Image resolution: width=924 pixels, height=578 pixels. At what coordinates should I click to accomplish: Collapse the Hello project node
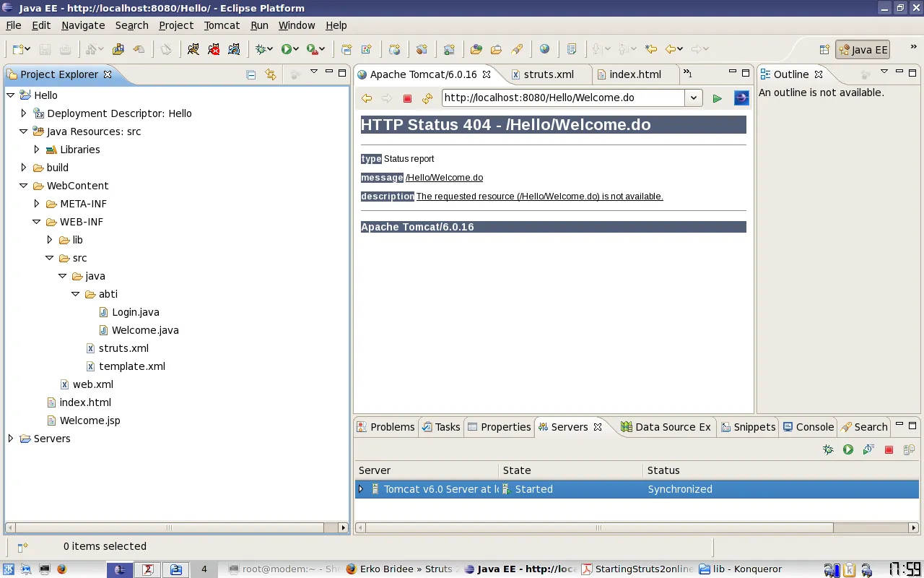[11, 95]
